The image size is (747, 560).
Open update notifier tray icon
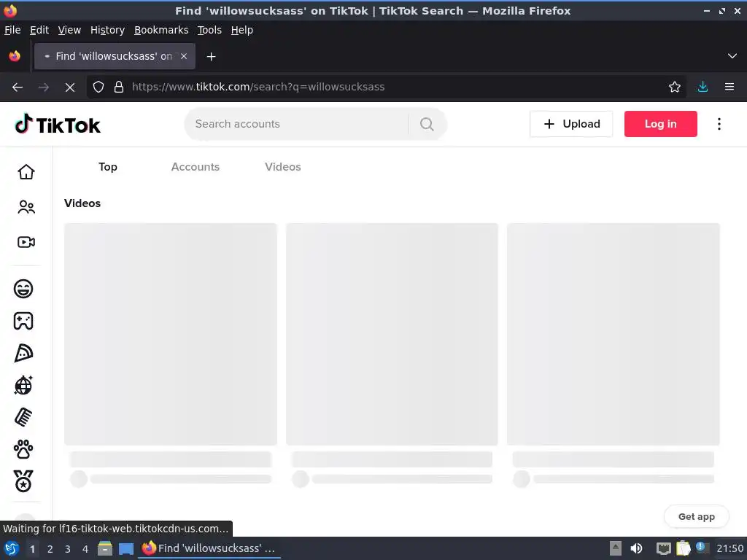(x=700, y=547)
